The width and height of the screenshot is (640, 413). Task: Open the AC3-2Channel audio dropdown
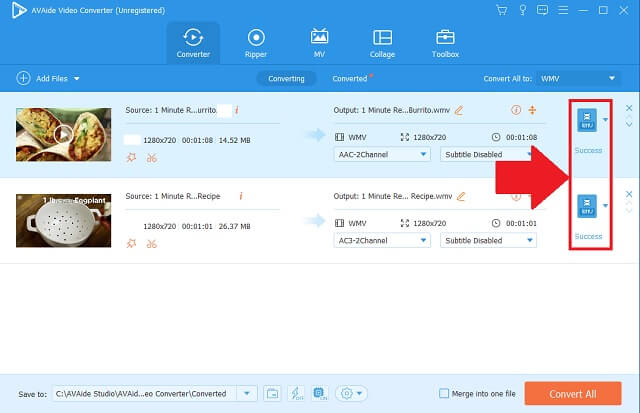[x=382, y=240]
